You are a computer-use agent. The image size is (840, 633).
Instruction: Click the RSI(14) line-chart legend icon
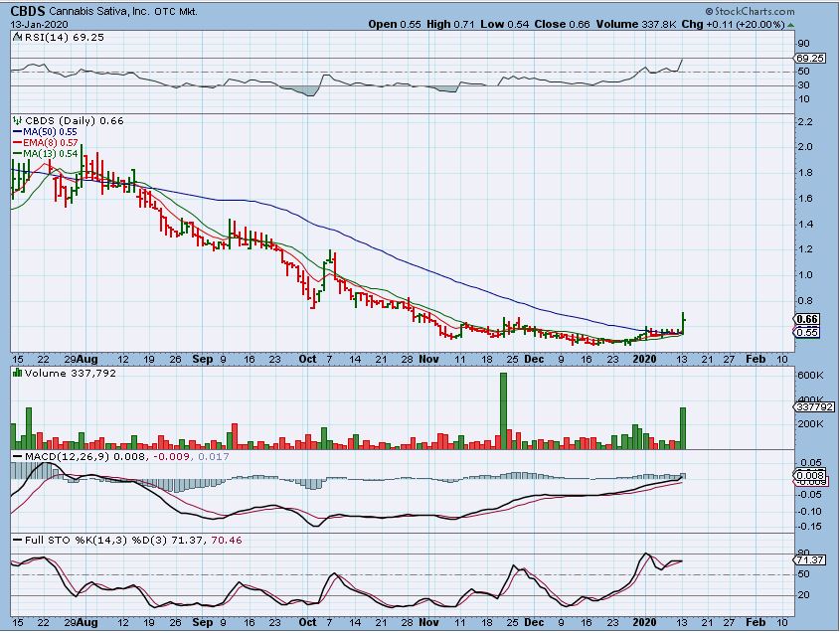click(18, 37)
